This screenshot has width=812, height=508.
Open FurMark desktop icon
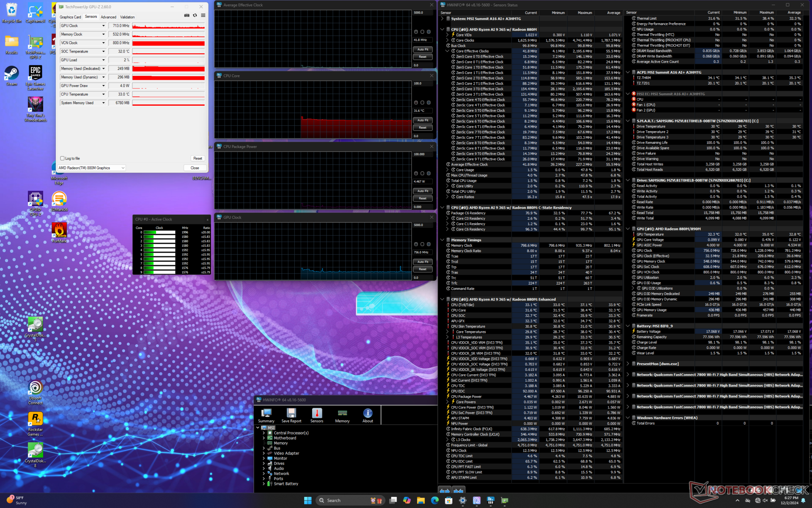click(x=59, y=232)
